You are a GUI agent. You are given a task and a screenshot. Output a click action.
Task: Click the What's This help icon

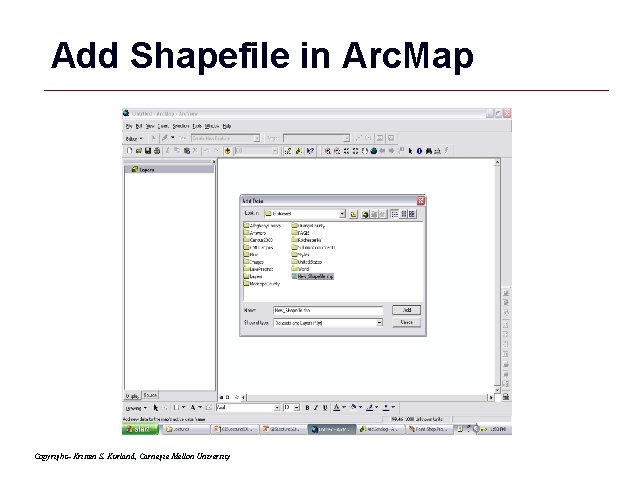310,151
